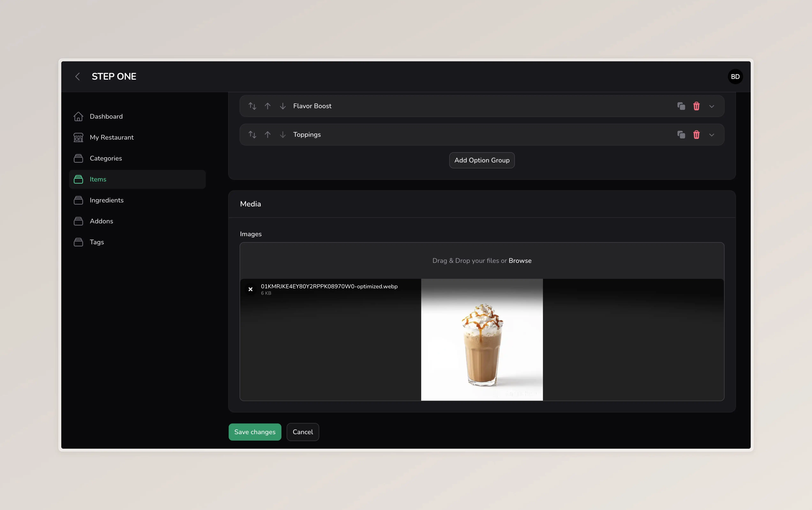Remove the uploaded webp image file
The width and height of the screenshot is (812, 510).
[x=250, y=289]
